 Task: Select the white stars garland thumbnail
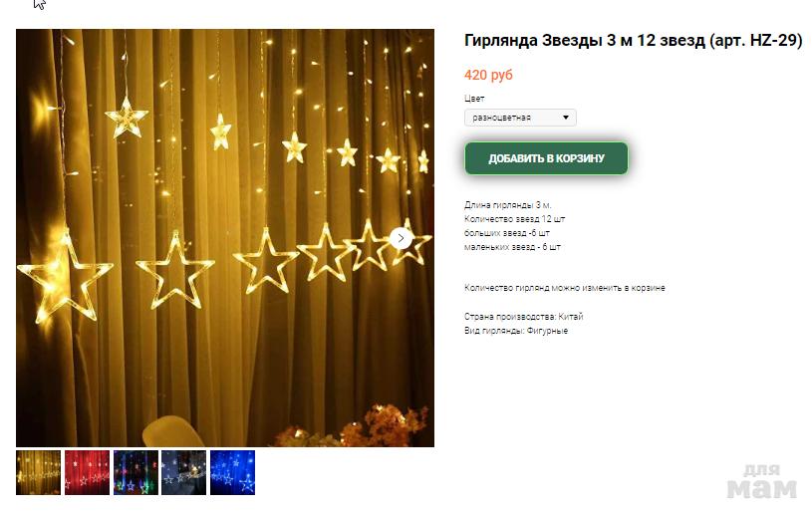coord(184,472)
